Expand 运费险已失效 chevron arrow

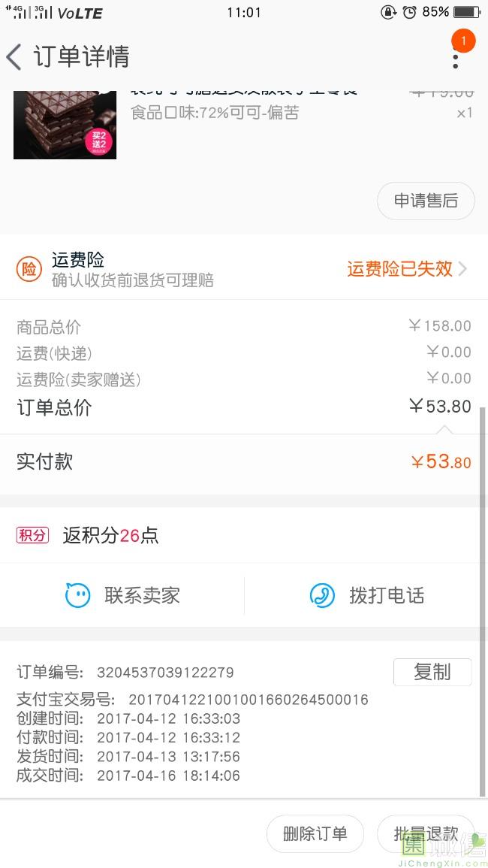pyautogui.click(x=462, y=269)
